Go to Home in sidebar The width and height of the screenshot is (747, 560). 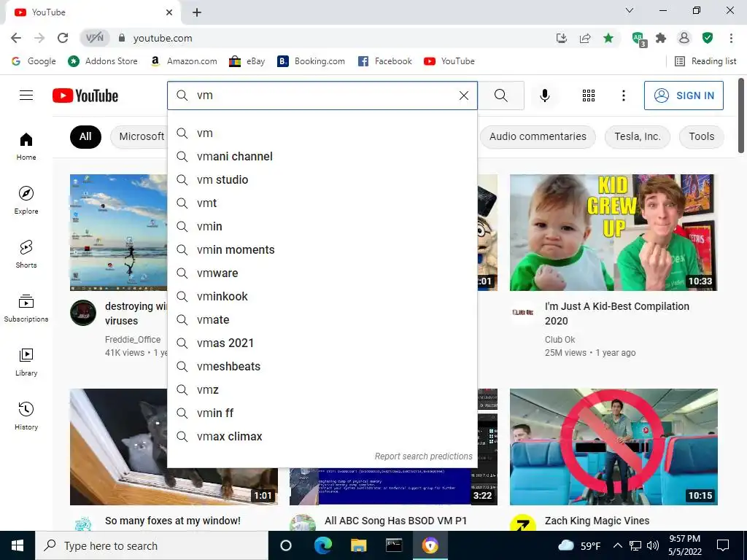pos(26,146)
